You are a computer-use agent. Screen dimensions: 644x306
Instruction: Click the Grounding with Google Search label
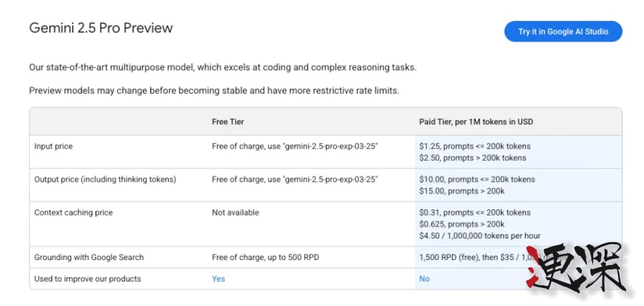(89, 257)
